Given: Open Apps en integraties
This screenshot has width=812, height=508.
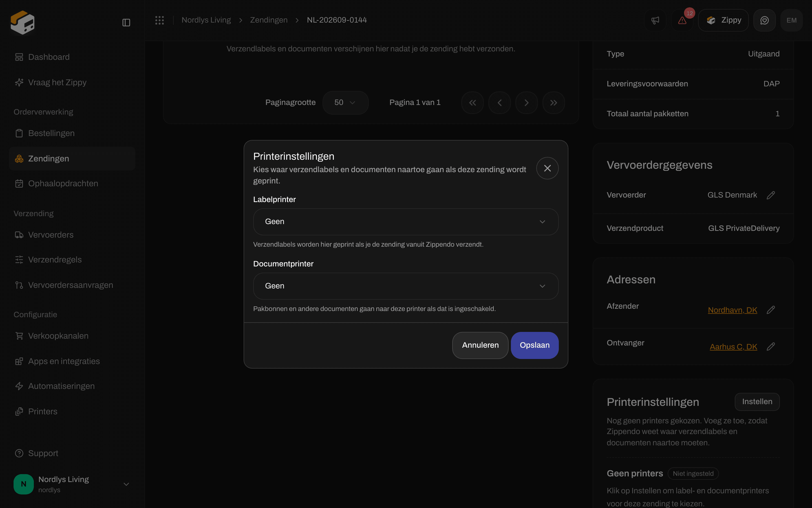Looking at the screenshot, I should (x=72, y=361).
